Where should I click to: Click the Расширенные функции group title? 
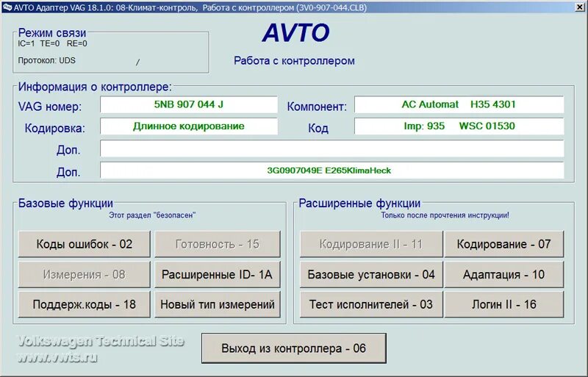[359, 204]
